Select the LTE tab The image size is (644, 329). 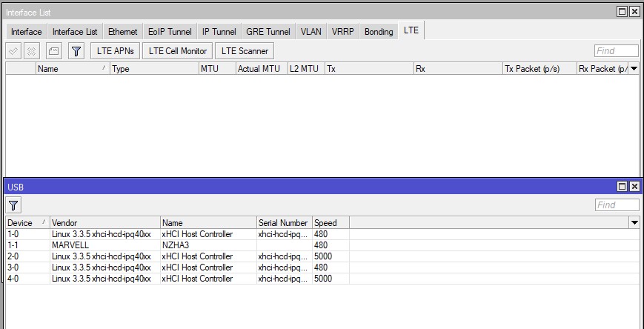pos(411,30)
